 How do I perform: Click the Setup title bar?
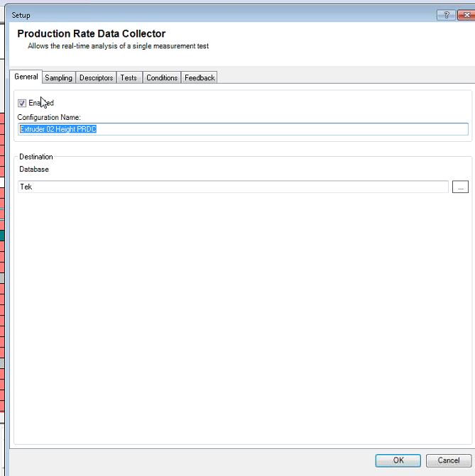click(x=213, y=14)
